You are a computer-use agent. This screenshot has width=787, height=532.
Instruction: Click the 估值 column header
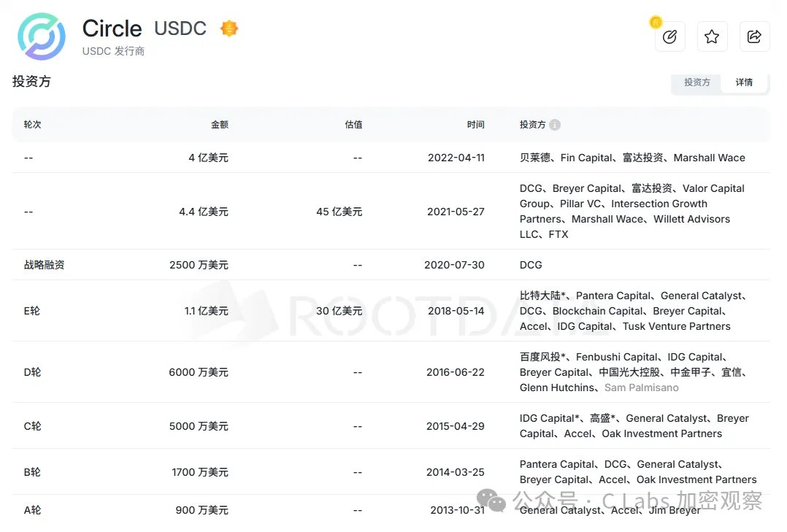point(353,125)
